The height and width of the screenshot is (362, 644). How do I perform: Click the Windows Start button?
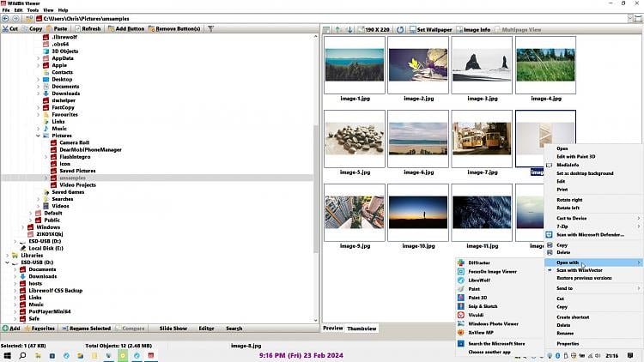[x=8, y=353]
